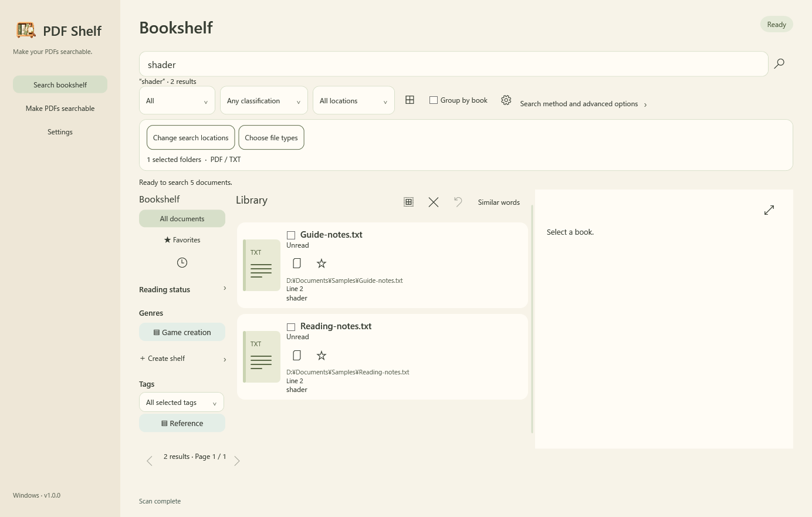Click '1 selected folders' text
The width and height of the screenshot is (812, 517).
click(x=174, y=160)
